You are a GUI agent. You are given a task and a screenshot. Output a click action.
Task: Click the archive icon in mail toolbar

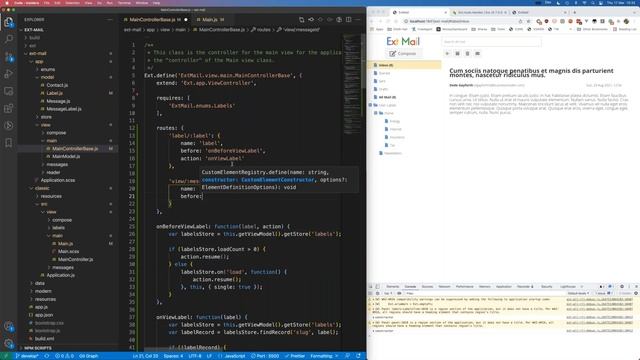pyautogui.click(x=458, y=53)
